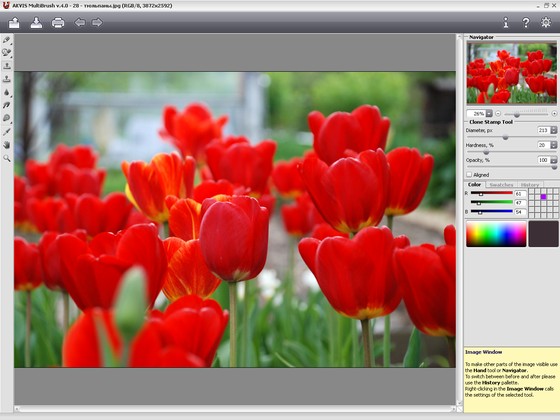
Task: Click the Navigator zoom slider handle
Action: 516,115
